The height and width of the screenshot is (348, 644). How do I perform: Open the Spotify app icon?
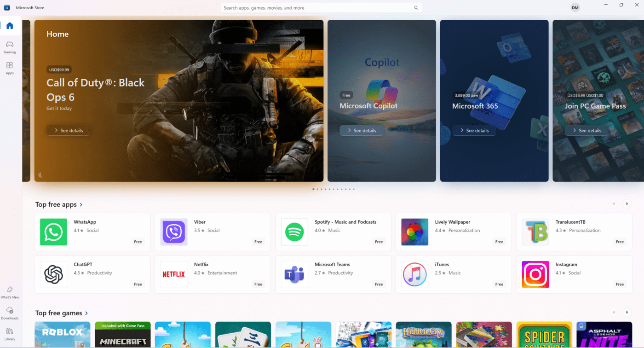(294, 232)
